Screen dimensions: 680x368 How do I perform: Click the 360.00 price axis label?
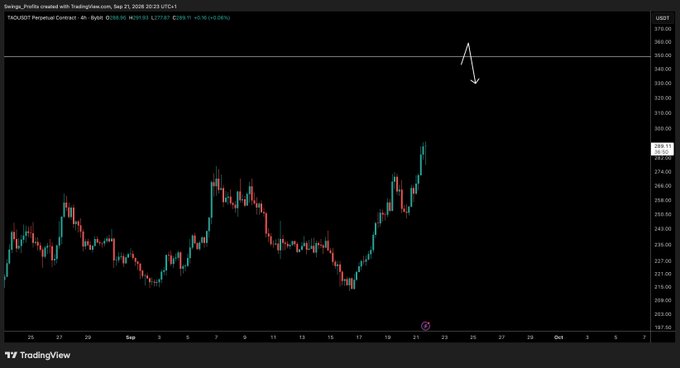click(x=663, y=42)
